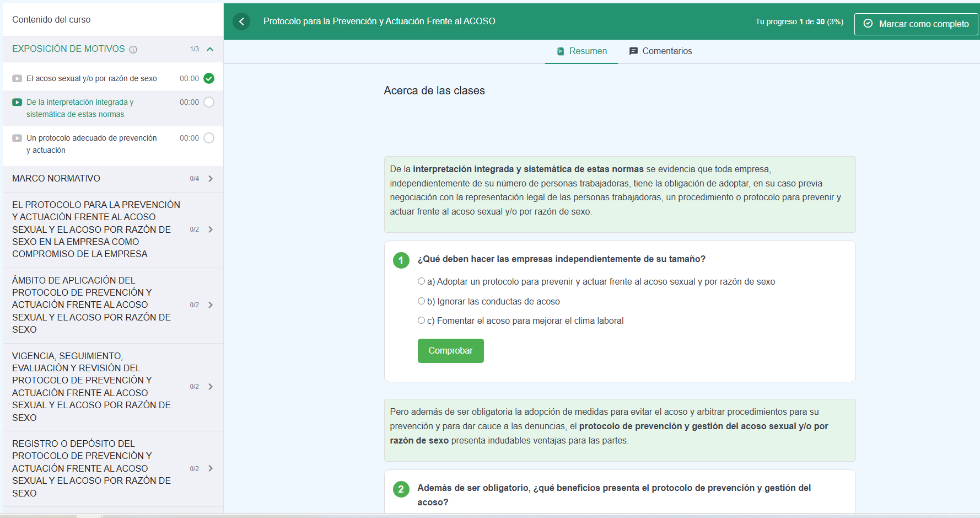Expand the MARCO NORMATIVO section
Image resolution: width=980 pixels, height=518 pixels.
211,179
